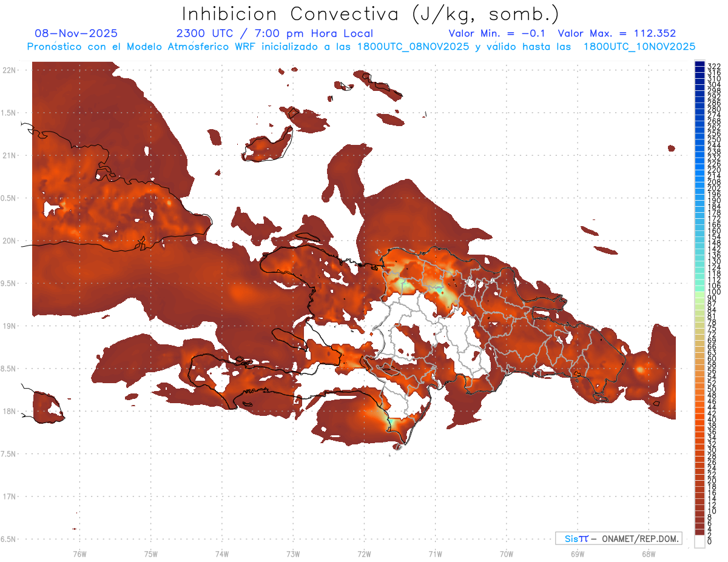Select the date text "08-Nov-2025"
Viewport: 728px width, 562px height.
pos(76,33)
